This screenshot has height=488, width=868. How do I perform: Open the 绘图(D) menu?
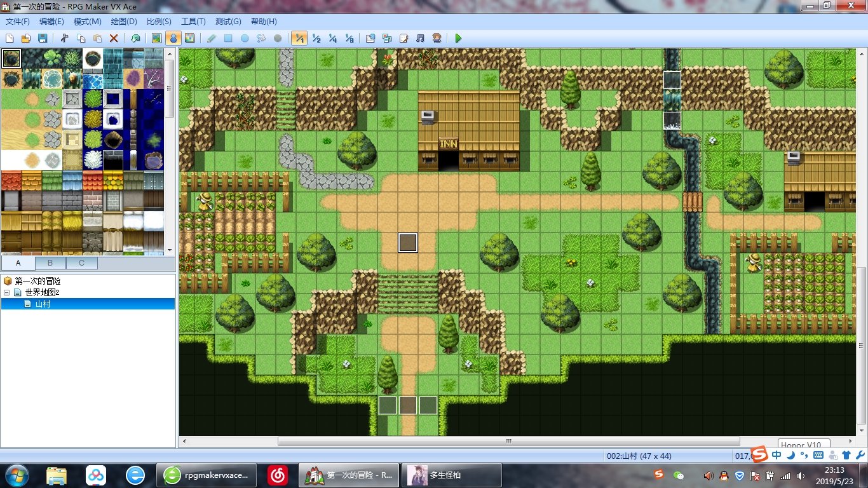coord(124,22)
